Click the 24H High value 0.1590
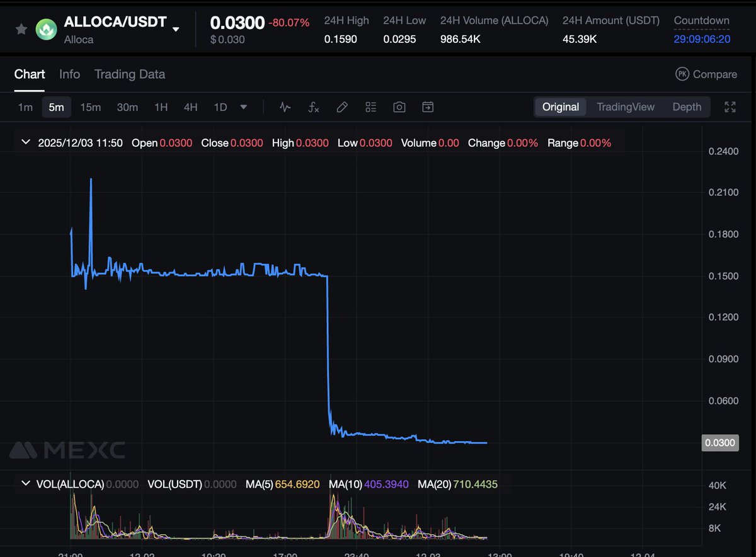 [340, 40]
